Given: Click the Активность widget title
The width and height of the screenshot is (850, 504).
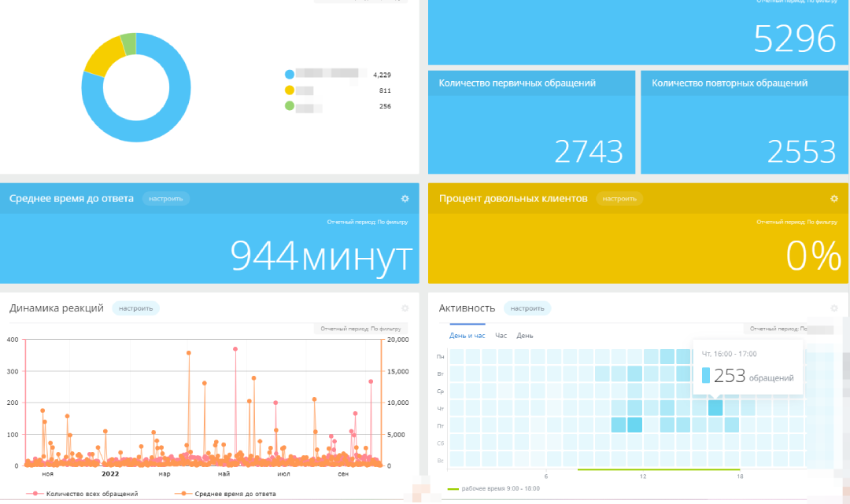Looking at the screenshot, I should (x=467, y=308).
